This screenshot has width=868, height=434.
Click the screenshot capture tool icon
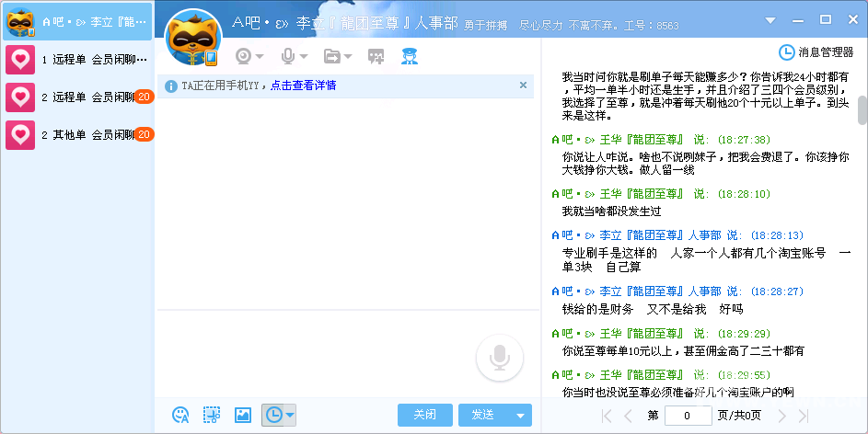pyautogui.click(x=212, y=415)
